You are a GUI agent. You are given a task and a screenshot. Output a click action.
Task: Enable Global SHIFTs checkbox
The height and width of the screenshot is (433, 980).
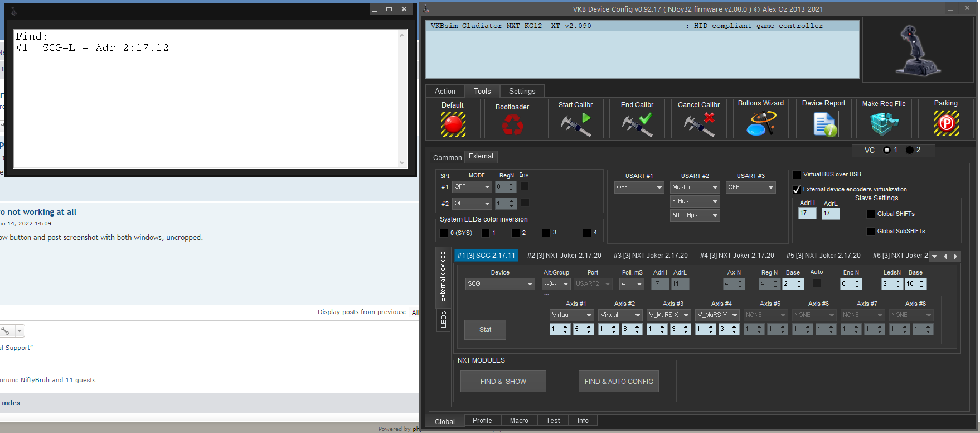[871, 214]
